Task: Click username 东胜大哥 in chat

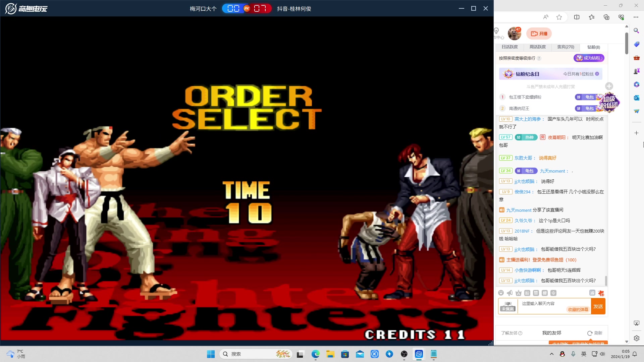Action: click(523, 158)
